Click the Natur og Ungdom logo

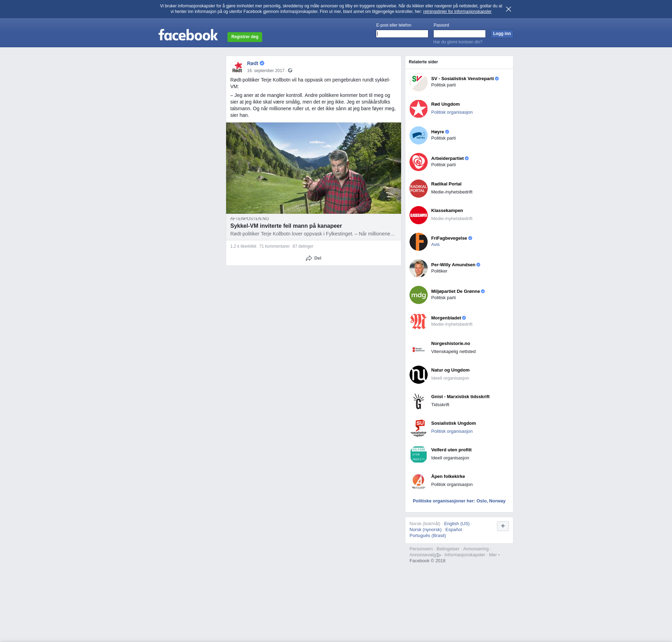click(x=419, y=375)
